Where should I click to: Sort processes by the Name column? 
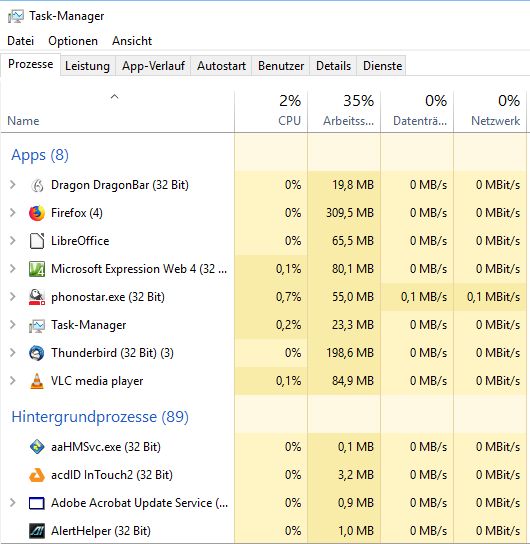pyautogui.click(x=117, y=111)
